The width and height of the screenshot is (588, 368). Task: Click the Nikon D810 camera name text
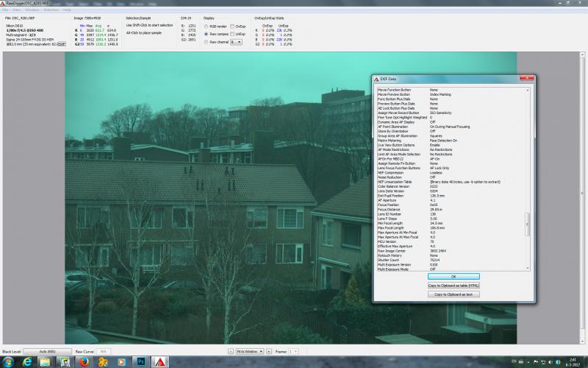click(15, 26)
